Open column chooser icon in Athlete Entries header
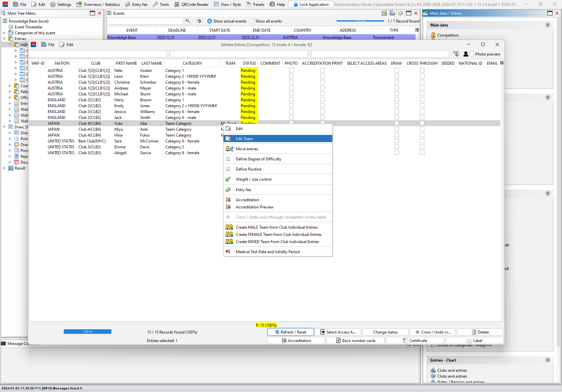Image resolution: width=562 pixels, height=392 pixels. tap(502, 63)
